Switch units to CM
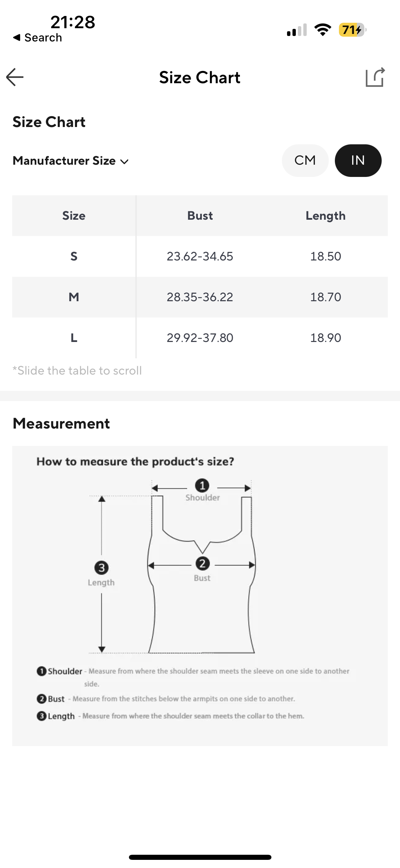Image resolution: width=400 pixels, height=868 pixels. click(x=305, y=160)
